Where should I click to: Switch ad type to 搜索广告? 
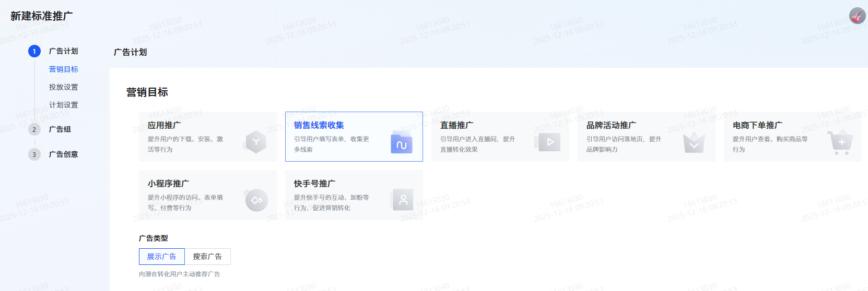point(207,257)
